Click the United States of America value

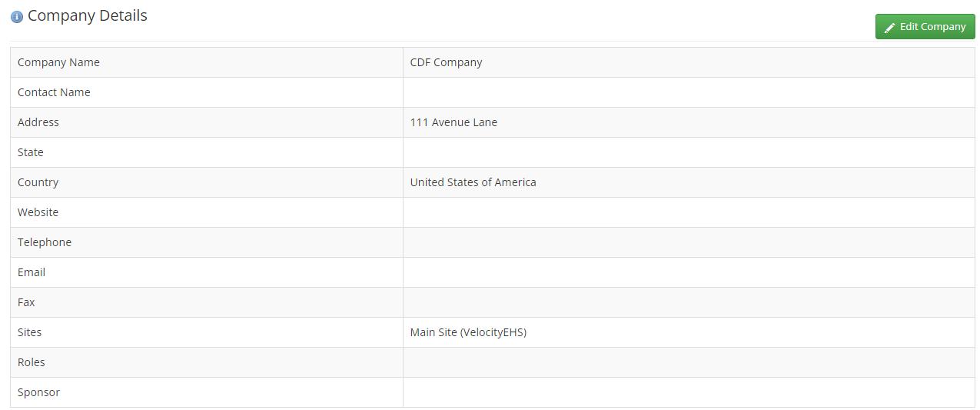[473, 182]
